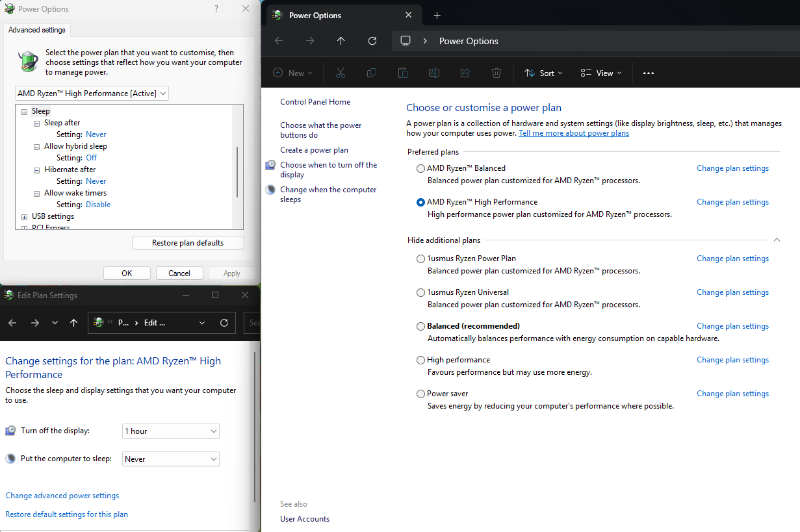
Task: Refresh the Edit Plan Settings window
Action: pyautogui.click(x=224, y=323)
